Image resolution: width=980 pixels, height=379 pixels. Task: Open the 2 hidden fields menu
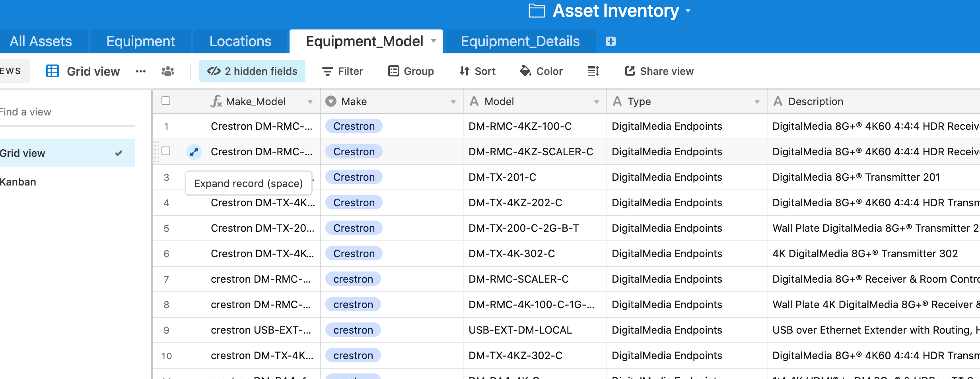click(x=252, y=71)
